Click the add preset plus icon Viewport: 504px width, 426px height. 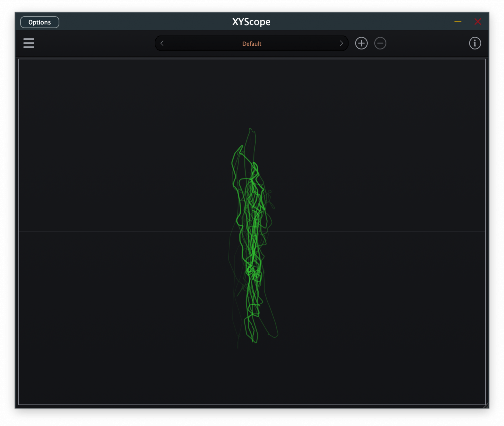361,43
